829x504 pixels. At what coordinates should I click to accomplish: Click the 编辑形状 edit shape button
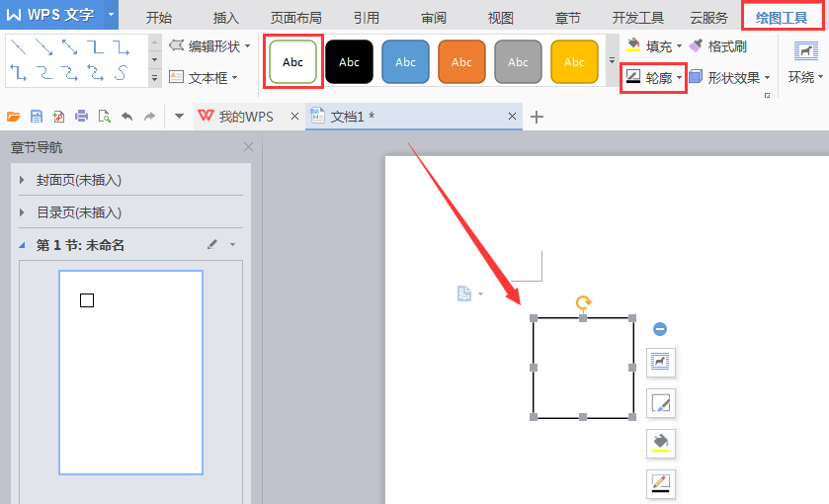pos(209,46)
